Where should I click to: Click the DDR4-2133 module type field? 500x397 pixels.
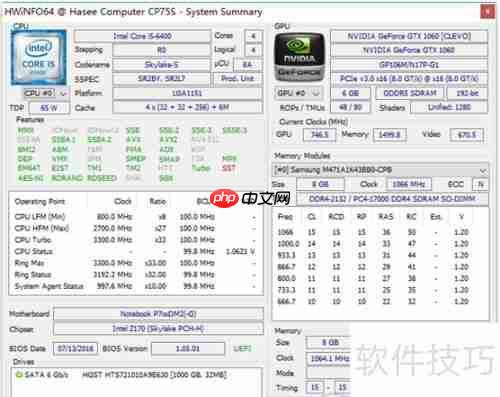392,199
